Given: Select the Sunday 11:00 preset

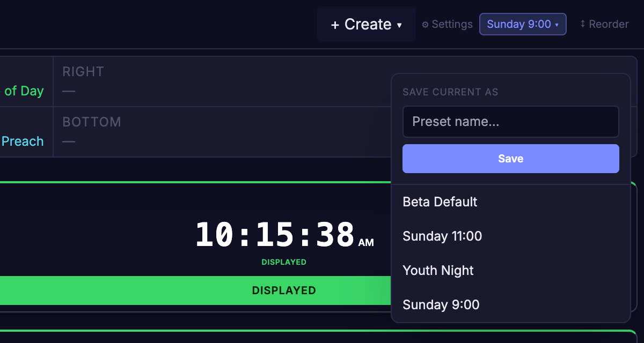Looking at the screenshot, I should coord(511,236).
